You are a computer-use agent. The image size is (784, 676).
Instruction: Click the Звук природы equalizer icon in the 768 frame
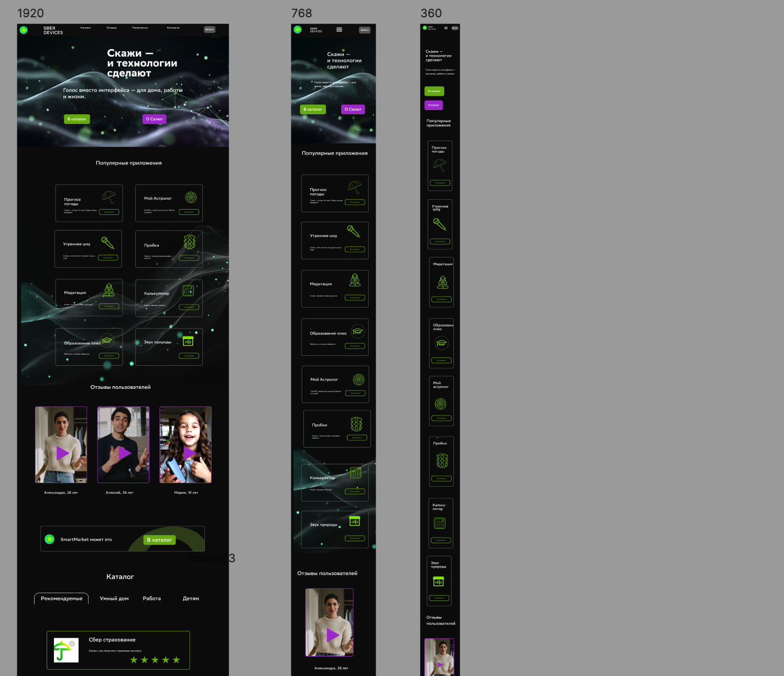pos(355,521)
